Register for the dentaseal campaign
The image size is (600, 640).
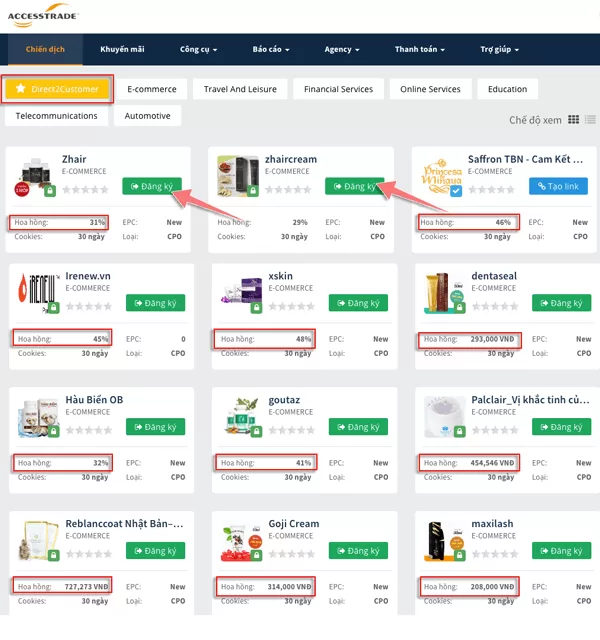562,303
